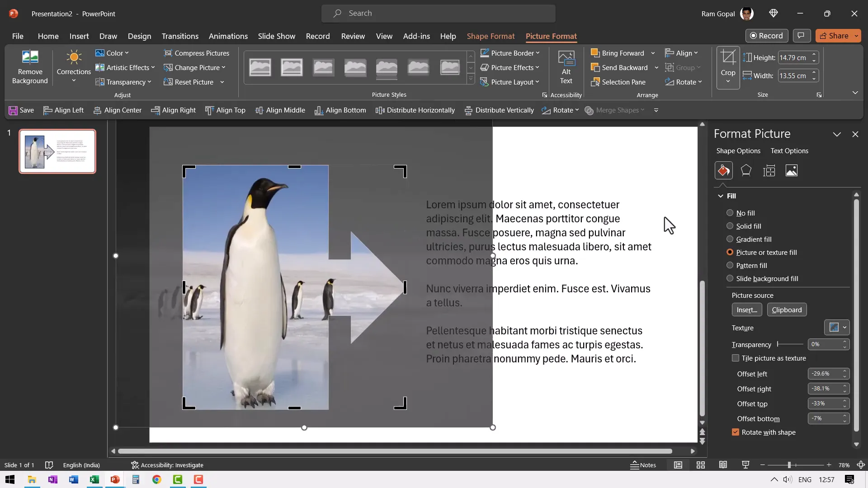Open Chrome from taskbar
The image size is (868, 488).
click(x=156, y=479)
